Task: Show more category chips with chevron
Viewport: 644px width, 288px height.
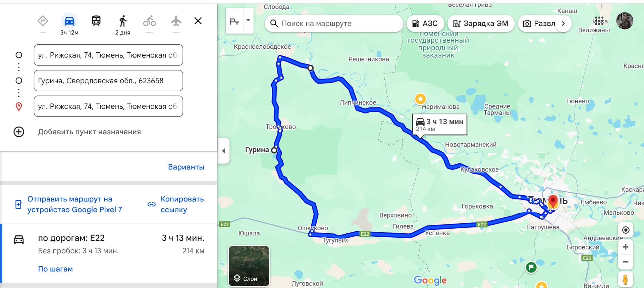Action: pos(563,23)
